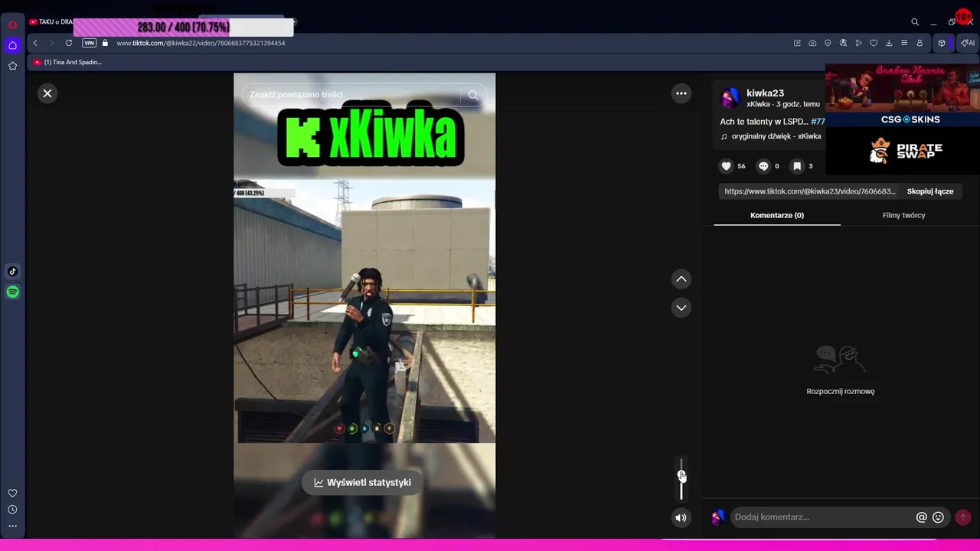
Task: Open sidebar three-dot settings
Action: (12, 526)
